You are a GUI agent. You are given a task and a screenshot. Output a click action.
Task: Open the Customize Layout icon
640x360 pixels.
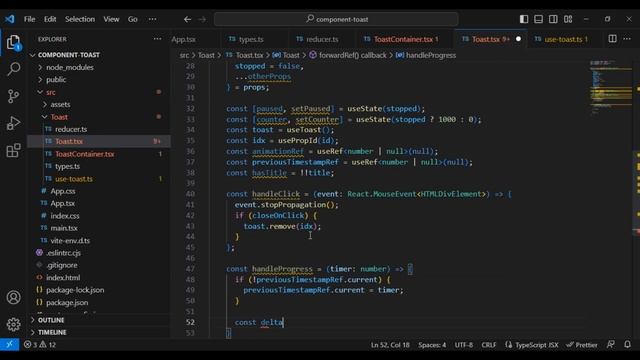[x=568, y=19]
